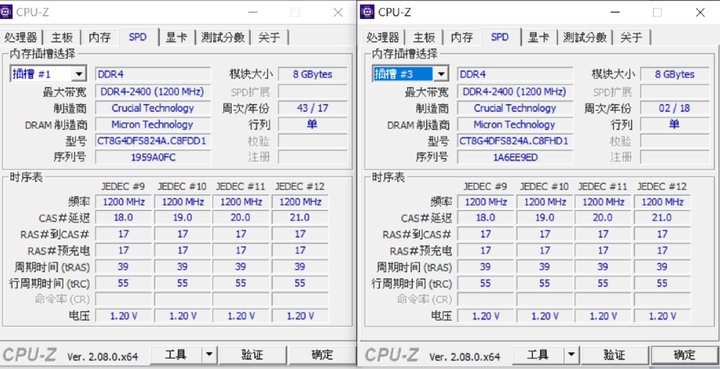
Task: Click the 确定 button in left window
Action: (322, 354)
